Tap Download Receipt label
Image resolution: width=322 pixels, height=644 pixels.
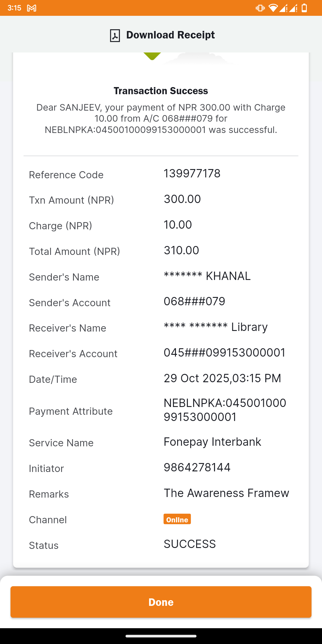click(170, 35)
